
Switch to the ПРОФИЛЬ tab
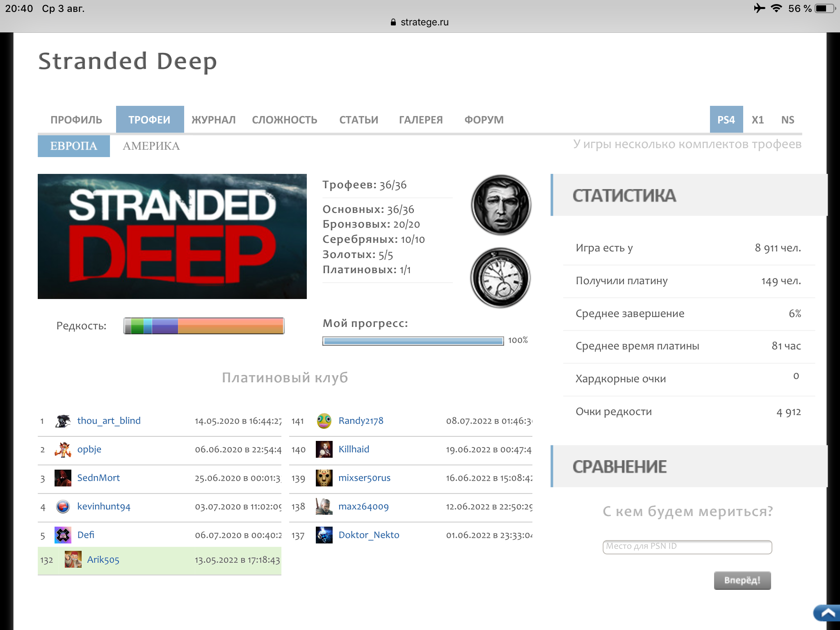[76, 120]
